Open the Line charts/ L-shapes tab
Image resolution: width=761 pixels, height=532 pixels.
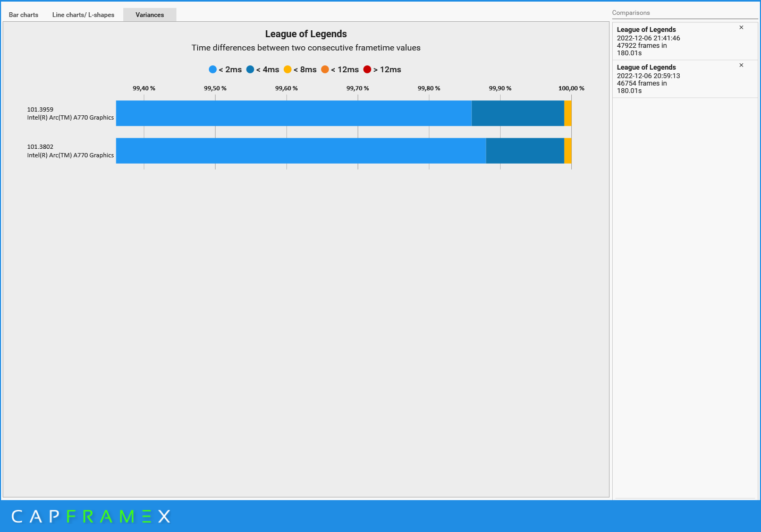(x=83, y=15)
